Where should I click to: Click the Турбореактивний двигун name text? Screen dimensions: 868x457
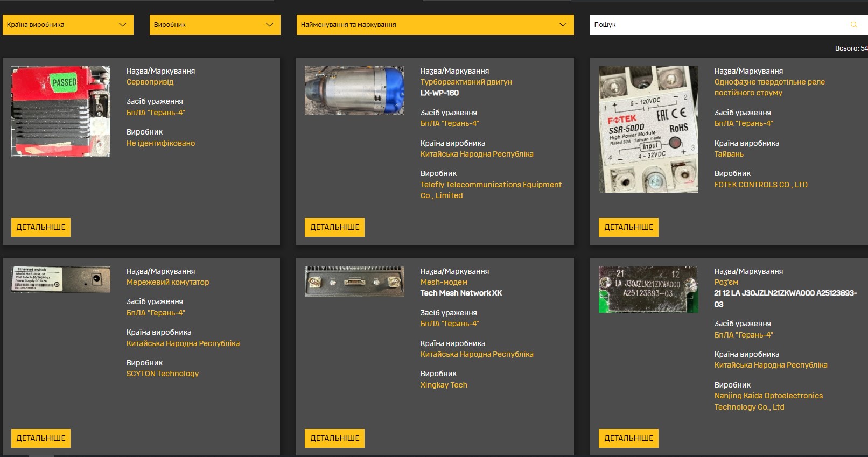pos(466,82)
